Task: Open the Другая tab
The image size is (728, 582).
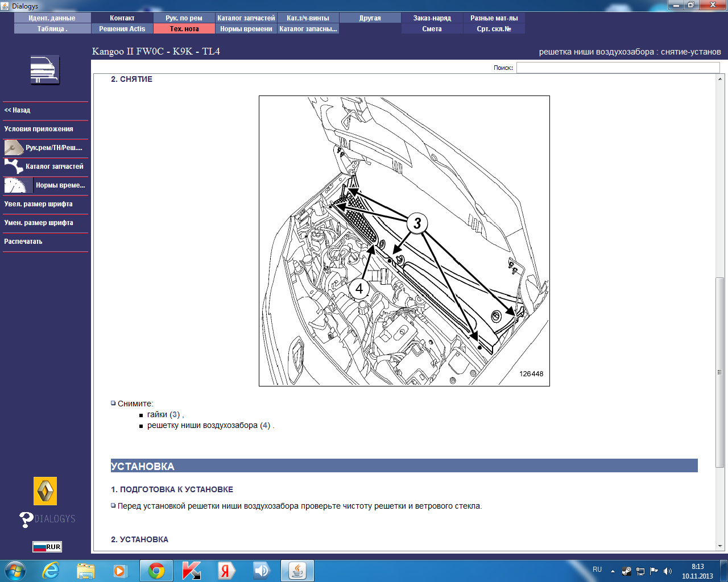Action: (x=370, y=18)
